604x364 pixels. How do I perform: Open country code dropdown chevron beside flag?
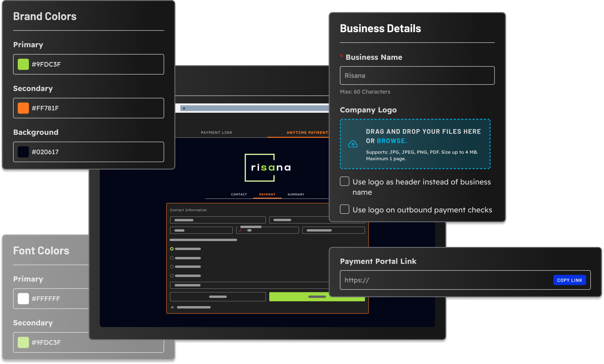pos(245,230)
